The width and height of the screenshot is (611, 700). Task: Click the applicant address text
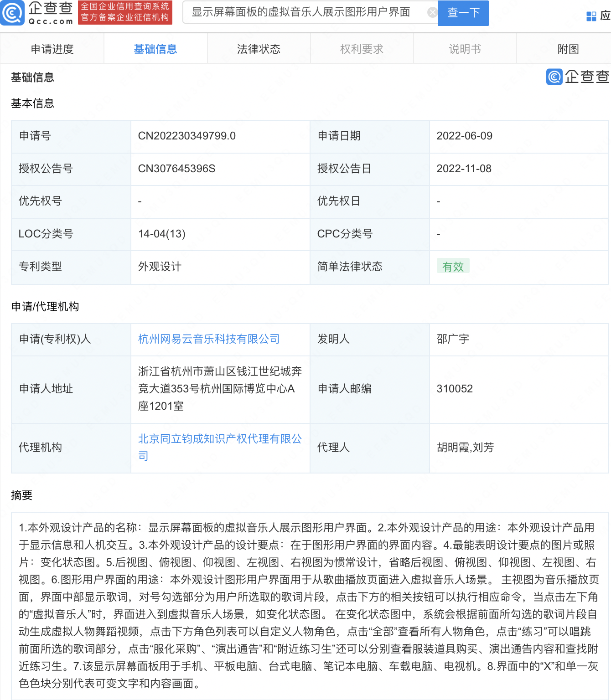[220, 389]
